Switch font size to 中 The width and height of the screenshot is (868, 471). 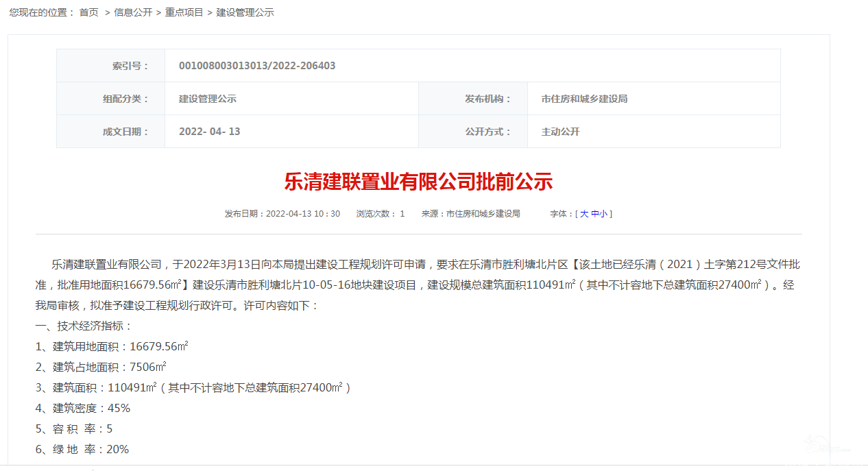coord(594,214)
